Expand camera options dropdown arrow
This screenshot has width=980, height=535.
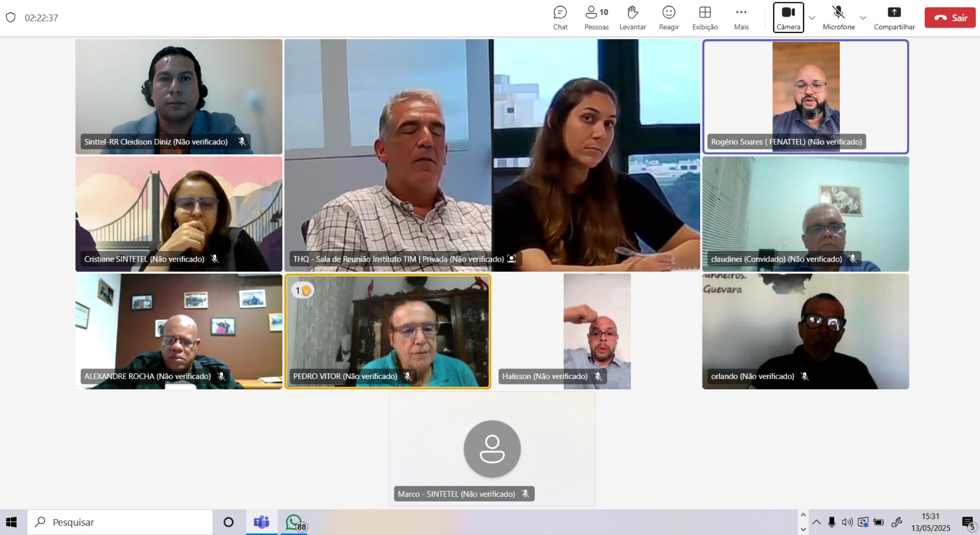[x=812, y=18]
